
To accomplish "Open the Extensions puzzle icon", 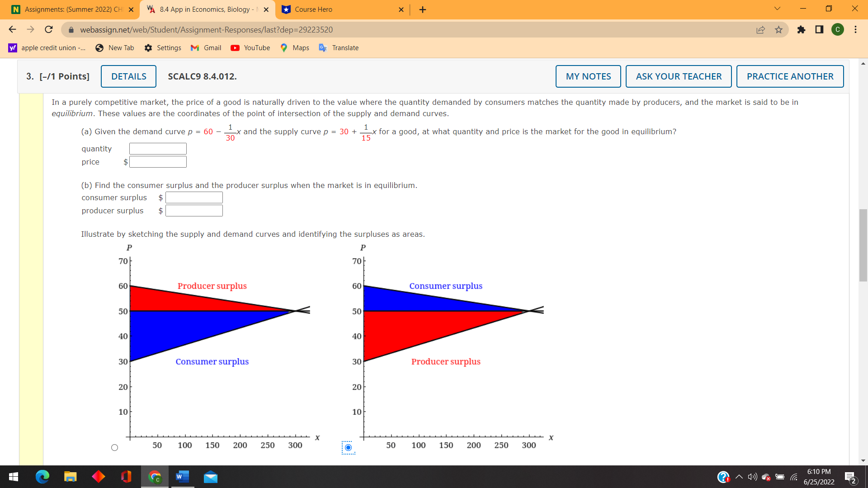I will tap(801, 30).
